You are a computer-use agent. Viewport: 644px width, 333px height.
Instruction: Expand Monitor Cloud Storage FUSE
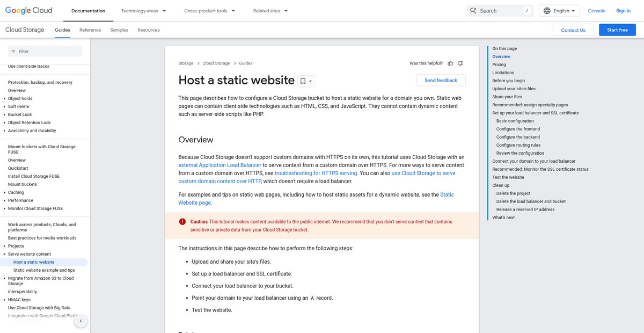(x=5, y=209)
